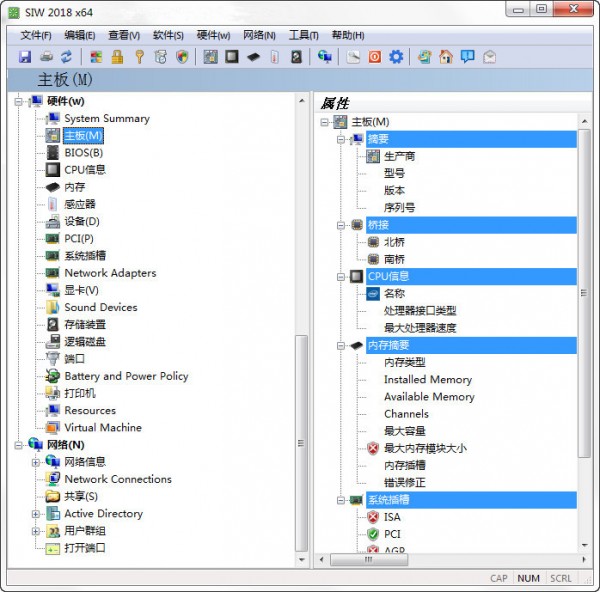Screen dimensions: 600x592
Task: Click the properties pane horizontal scrollbar thumb
Action: pyautogui.click(x=369, y=559)
